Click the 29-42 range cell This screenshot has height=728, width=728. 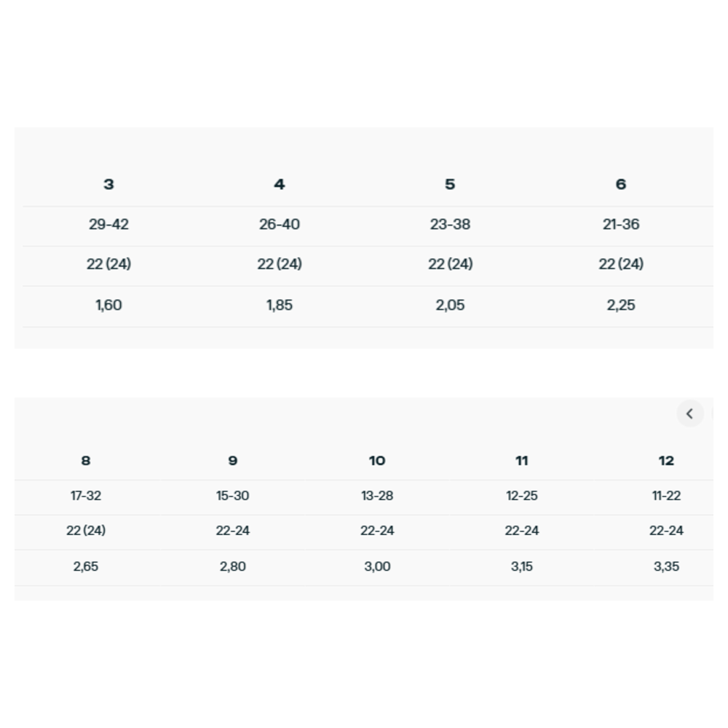(x=108, y=224)
